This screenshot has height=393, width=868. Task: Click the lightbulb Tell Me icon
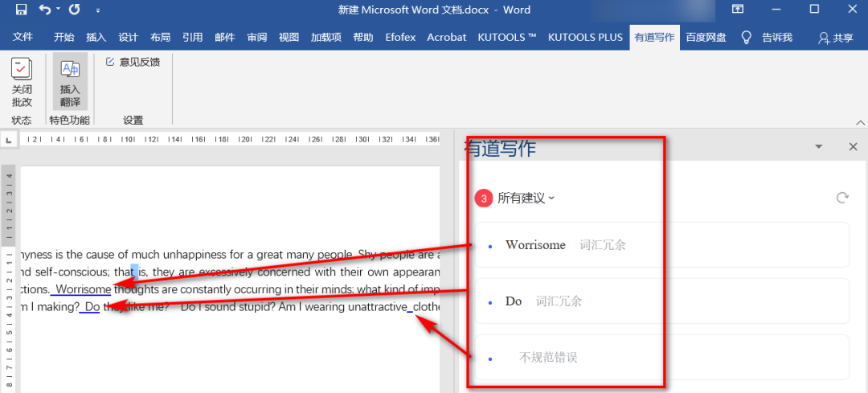click(746, 37)
